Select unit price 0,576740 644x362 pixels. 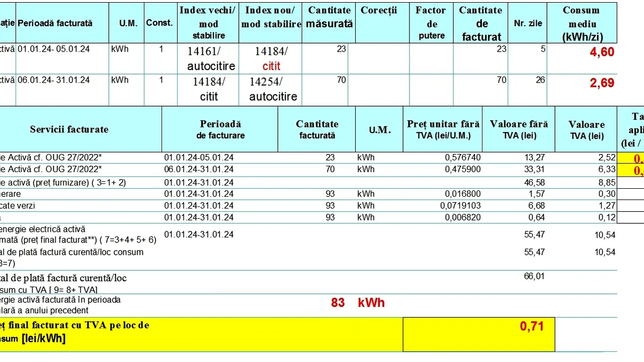point(463,157)
